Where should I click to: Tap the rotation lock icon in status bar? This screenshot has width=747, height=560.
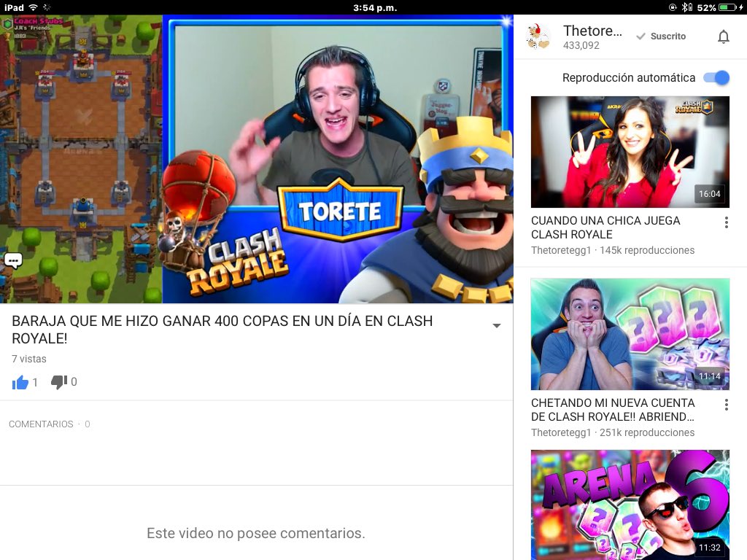coord(673,7)
